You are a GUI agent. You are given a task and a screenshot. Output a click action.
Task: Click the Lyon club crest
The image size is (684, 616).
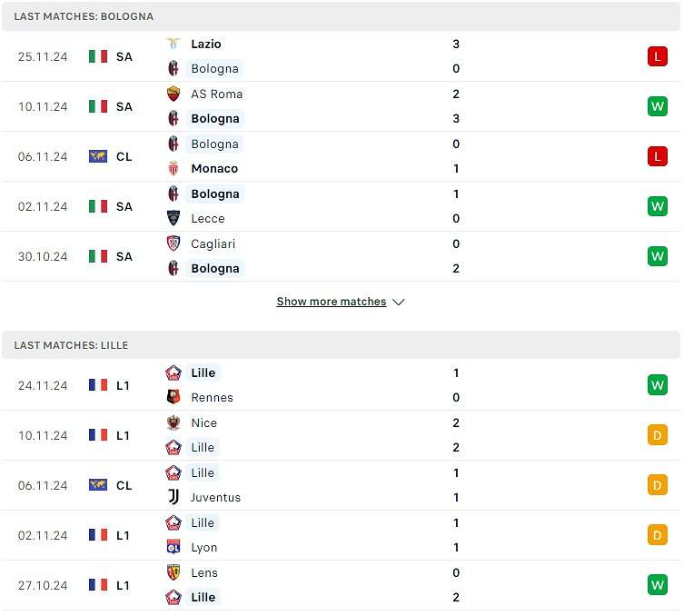(173, 547)
